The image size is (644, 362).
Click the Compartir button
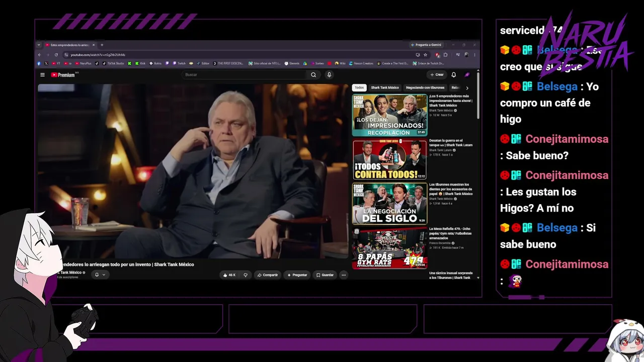click(267, 275)
